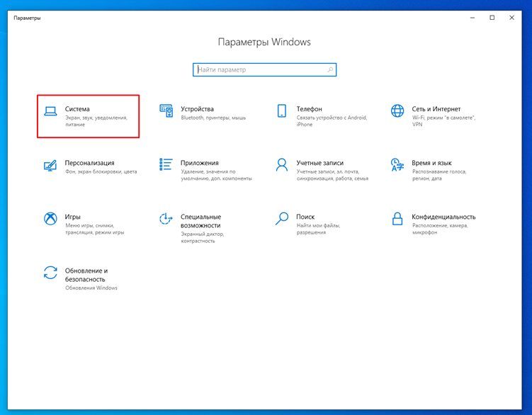The image size is (532, 415).
Task: Click 'Найти мои файлы, разрешения' description
Action: click(318, 229)
